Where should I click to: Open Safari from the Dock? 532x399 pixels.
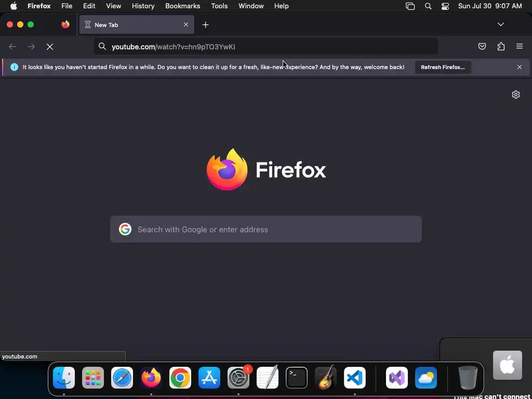pos(122,378)
